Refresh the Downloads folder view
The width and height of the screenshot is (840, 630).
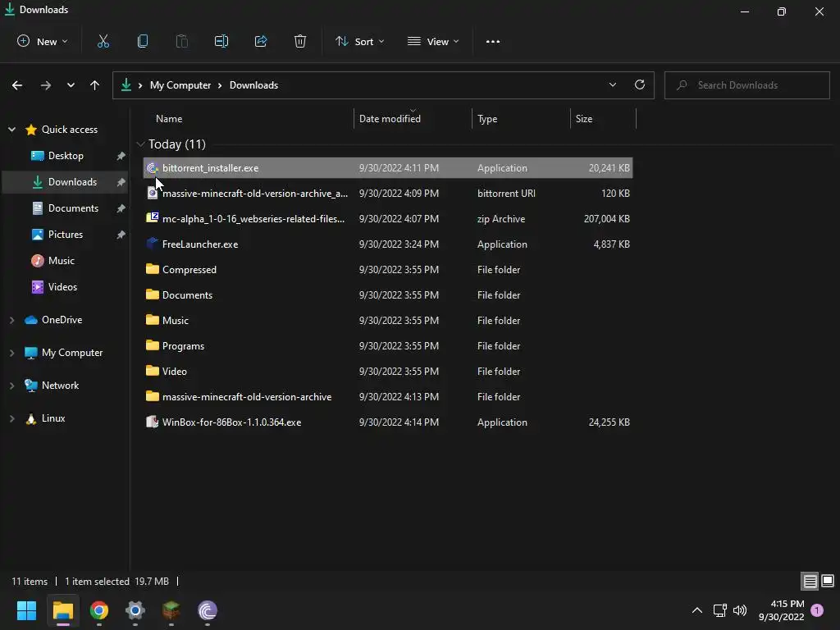point(640,84)
